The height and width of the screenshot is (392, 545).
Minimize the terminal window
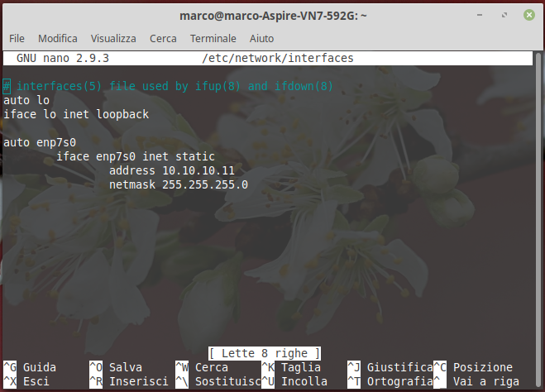point(480,15)
